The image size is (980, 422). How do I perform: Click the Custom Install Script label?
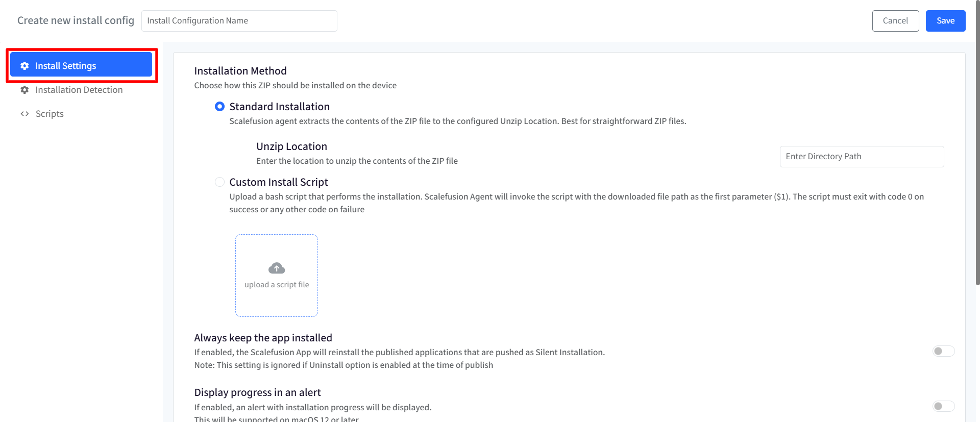point(279,182)
